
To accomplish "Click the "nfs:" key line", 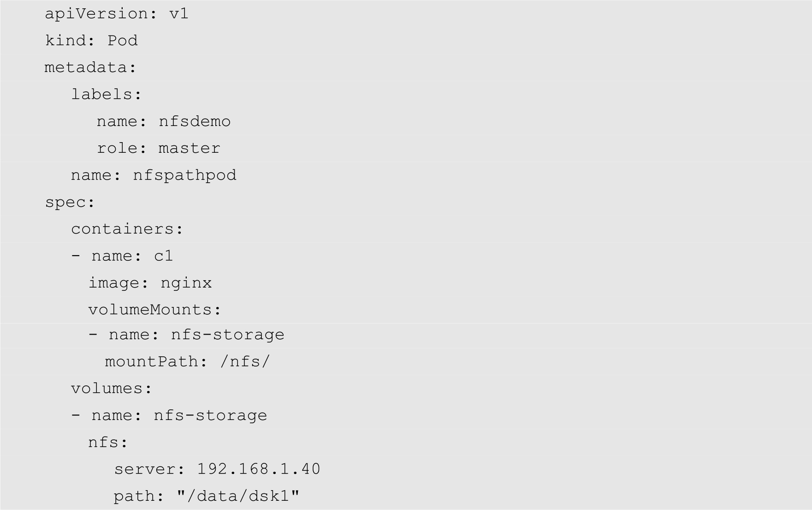I will (x=108, y=442).
